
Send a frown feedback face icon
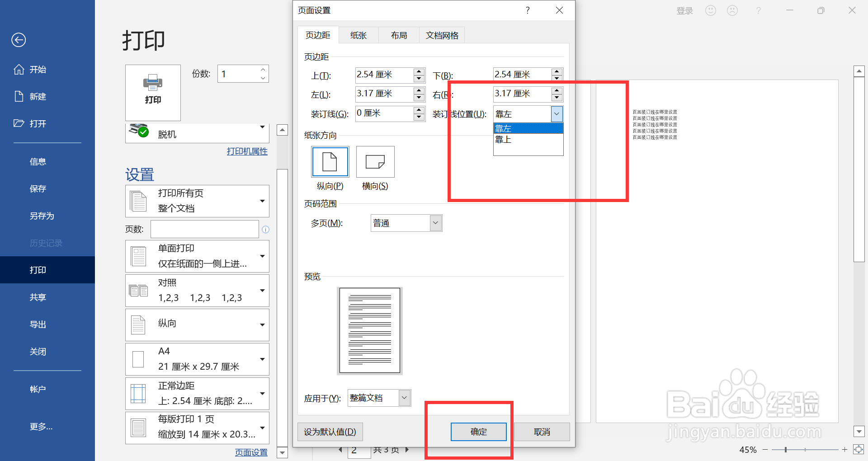pos(732,10)
